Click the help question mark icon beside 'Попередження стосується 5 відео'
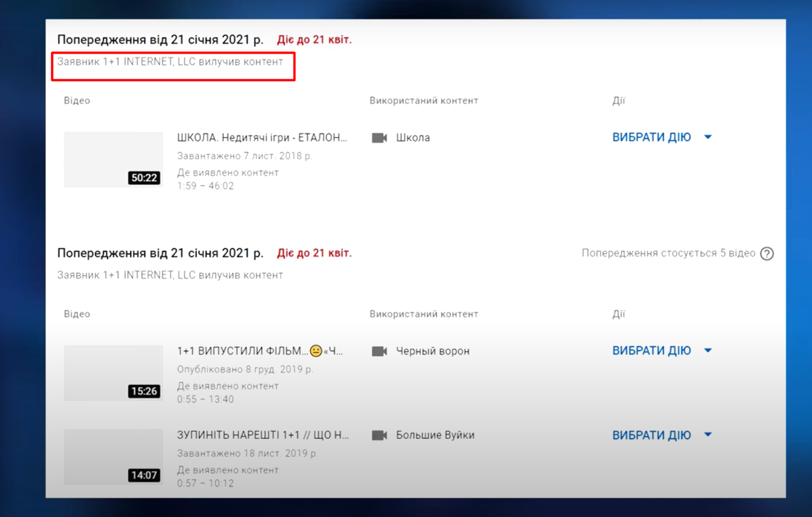The image size is (812, 517). point(767,254)
